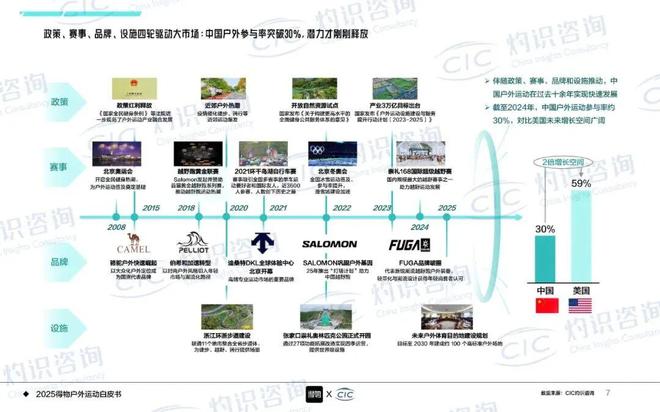660x412 pixels.
Task: Click the FUGA brand logo
Action: [409, 245]
